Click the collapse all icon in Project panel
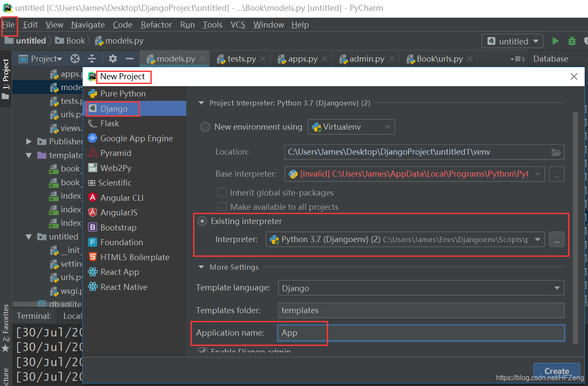This screenshot has height=386, width=588. click(x=92, y=59)
